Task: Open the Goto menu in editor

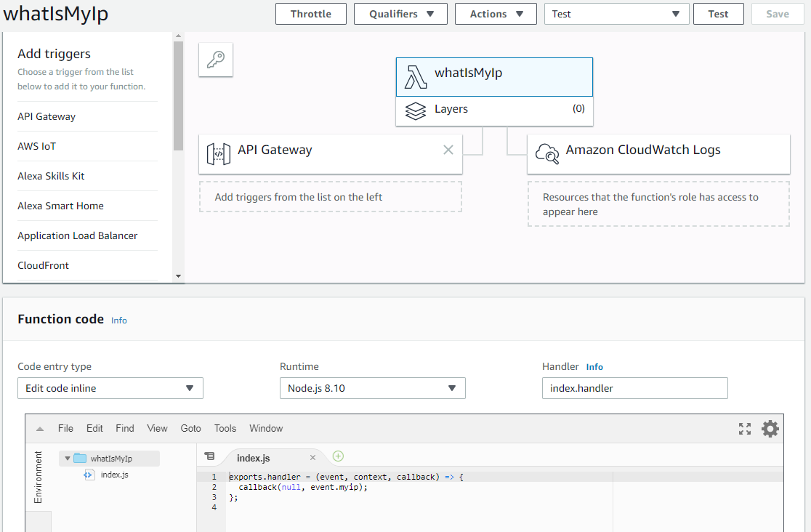Action: tap(191, 429)
